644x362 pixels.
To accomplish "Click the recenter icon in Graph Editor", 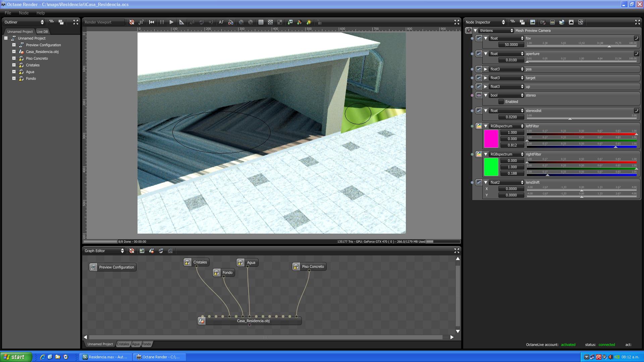I will pos(132,251).
